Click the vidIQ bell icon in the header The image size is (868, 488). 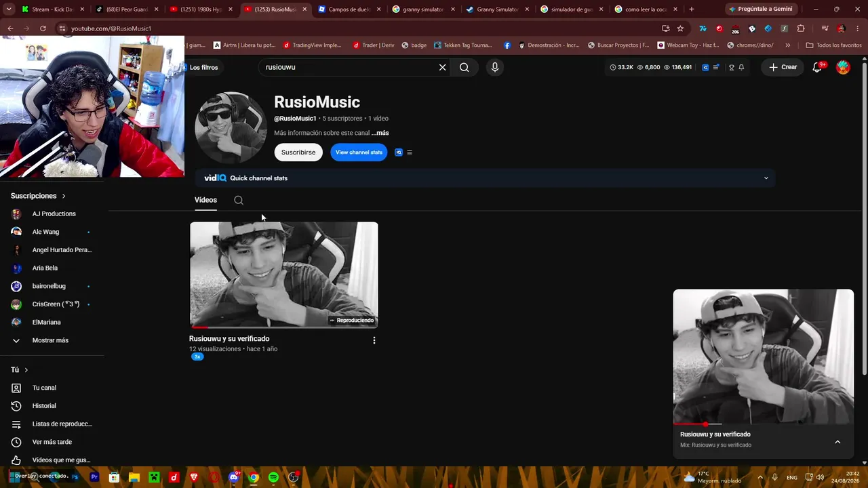(x=741, y=67)
